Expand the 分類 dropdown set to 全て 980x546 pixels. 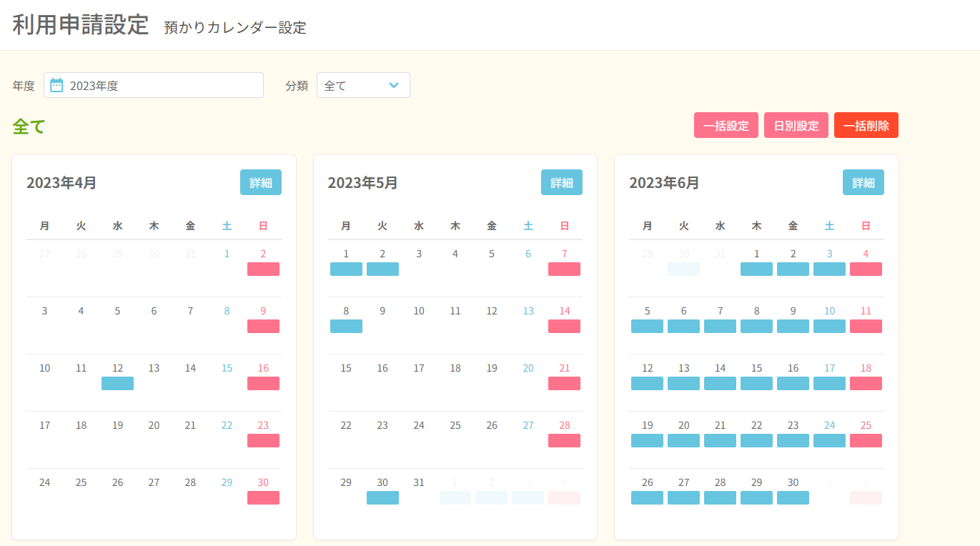click(363, 85)
